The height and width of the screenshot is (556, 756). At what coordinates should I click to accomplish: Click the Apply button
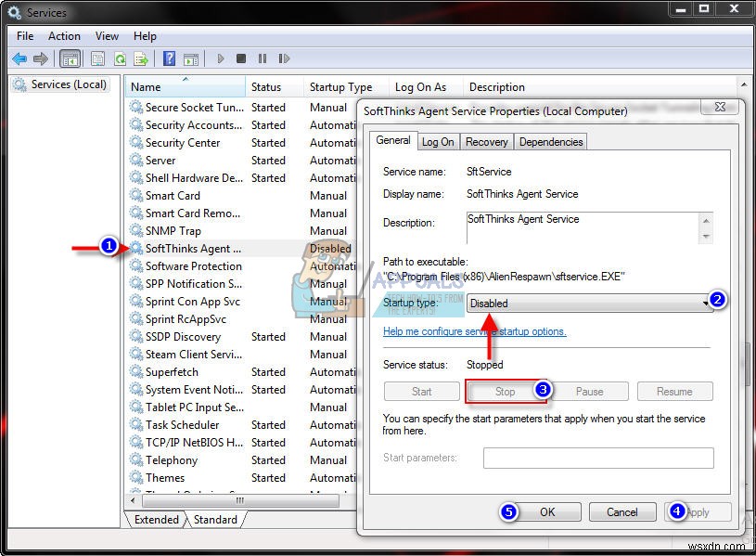point(698,512)
